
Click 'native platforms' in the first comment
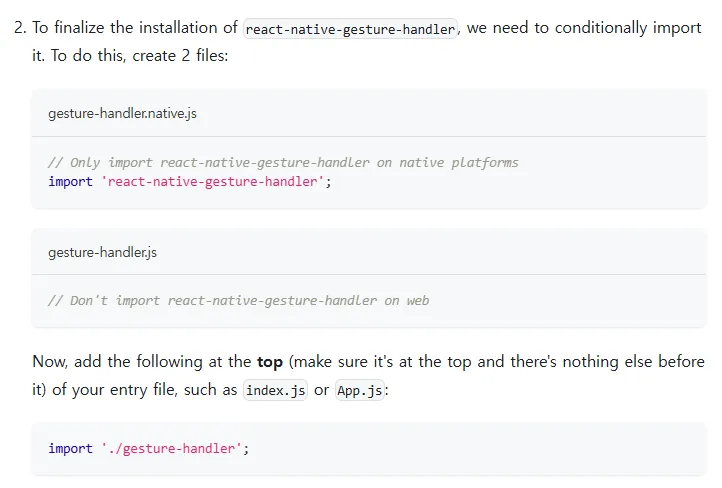(x=459, y=163)
